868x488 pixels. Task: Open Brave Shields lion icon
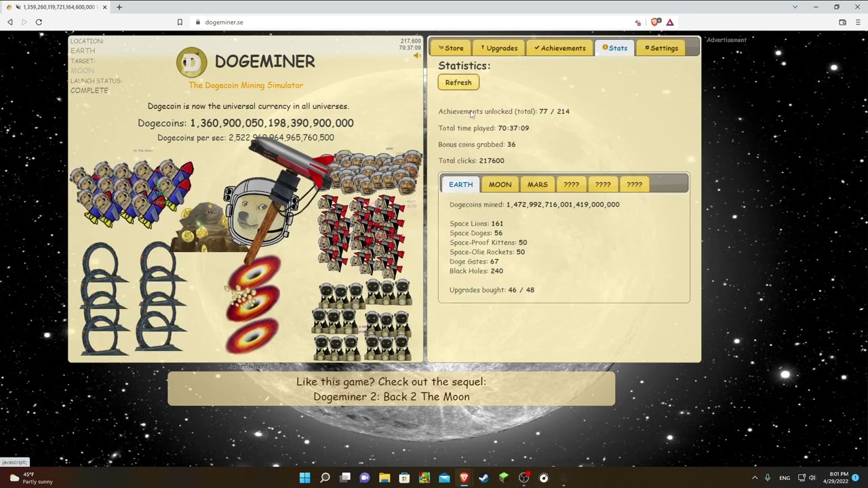pyautogui.click(x=655, y=22)
